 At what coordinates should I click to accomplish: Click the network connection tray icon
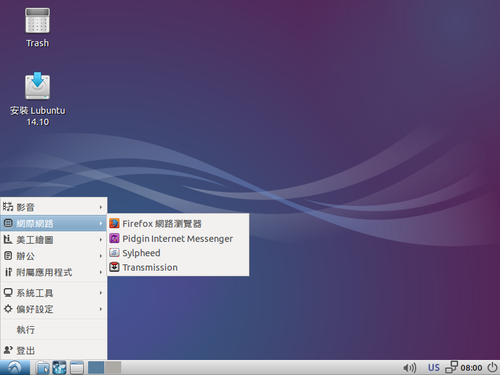pyautogui.click(x=451, y=367)
